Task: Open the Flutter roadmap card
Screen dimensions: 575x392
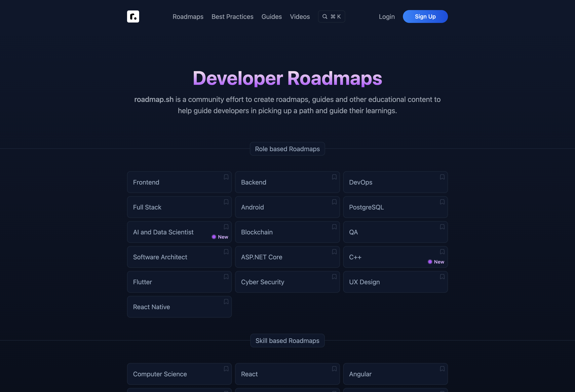Action: click(x=179, y=282)
